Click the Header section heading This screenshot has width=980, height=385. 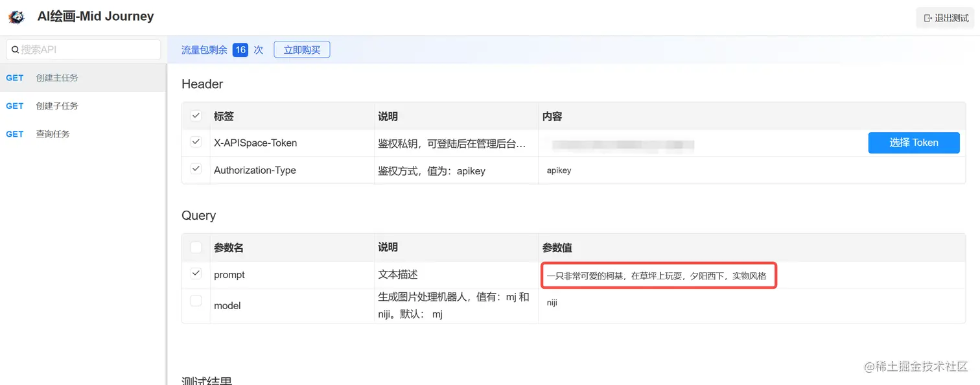coord(202,84)
